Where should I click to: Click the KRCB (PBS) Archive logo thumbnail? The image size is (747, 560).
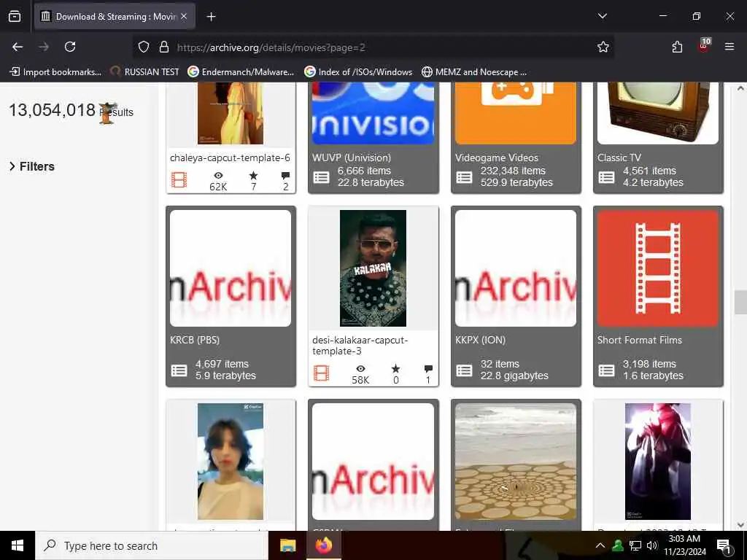(231, 268)
